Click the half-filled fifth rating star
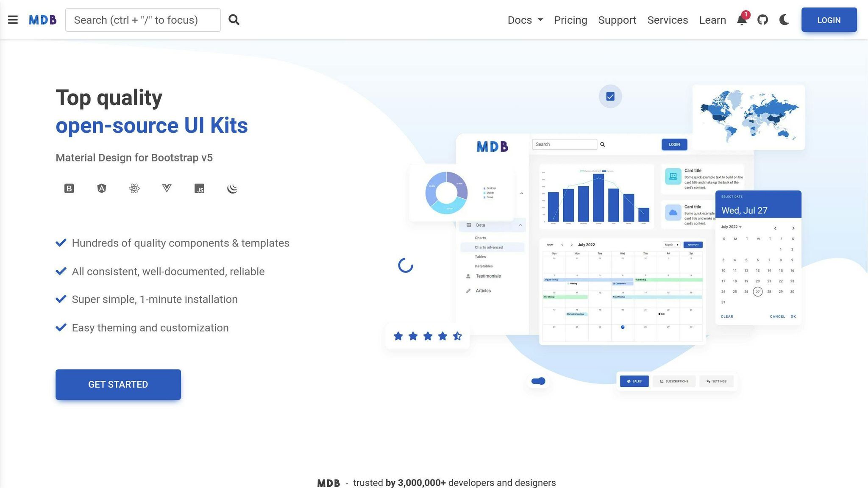Image resolution: width=868 pixels, height=488 pixels. tap(458, 336)
